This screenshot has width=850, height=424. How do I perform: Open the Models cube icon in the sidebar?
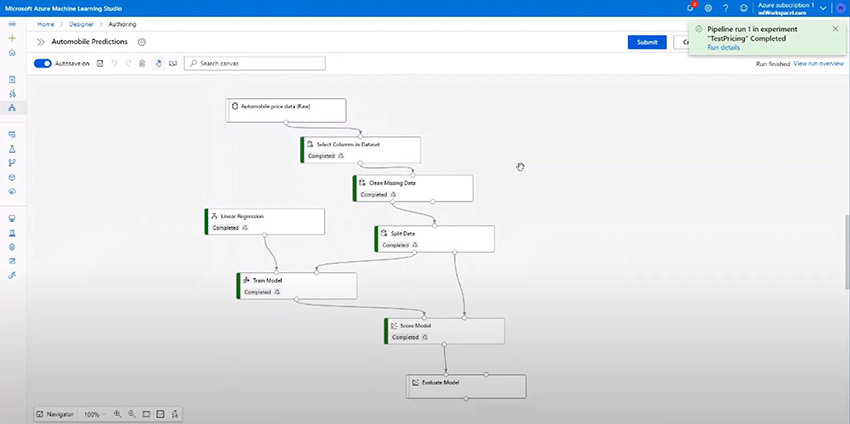click(x=12, y=177)
